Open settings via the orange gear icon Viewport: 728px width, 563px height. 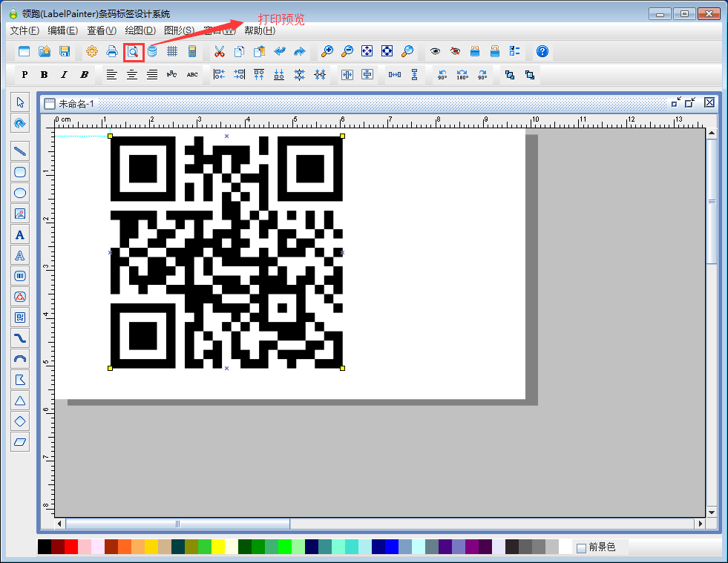point(92,51)
